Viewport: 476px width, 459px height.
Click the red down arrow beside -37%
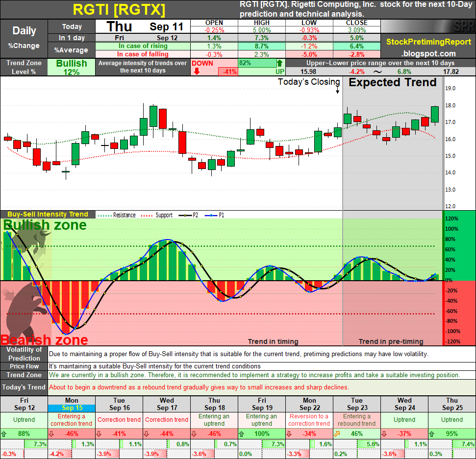pyautogui.click(x=384, y=434)
